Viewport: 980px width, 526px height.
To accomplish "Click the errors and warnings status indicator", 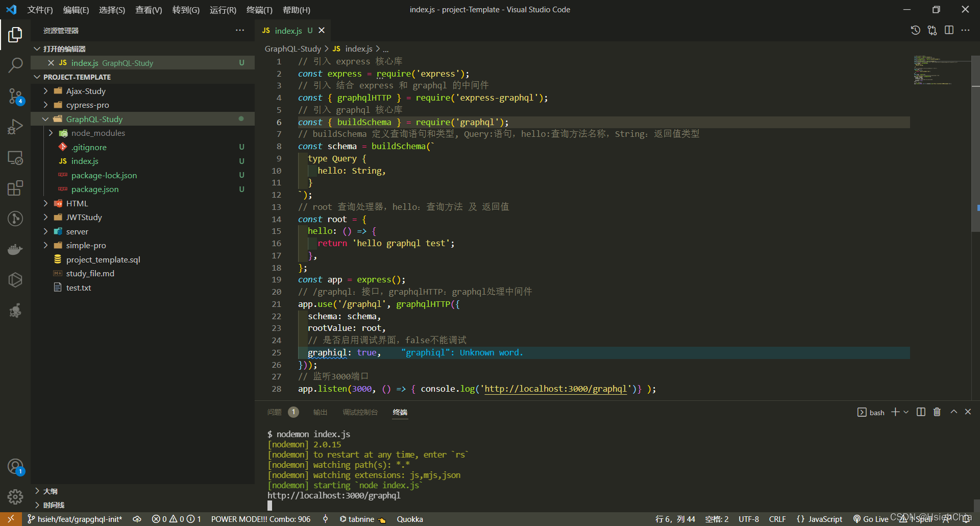I will (x=177, y=519).
